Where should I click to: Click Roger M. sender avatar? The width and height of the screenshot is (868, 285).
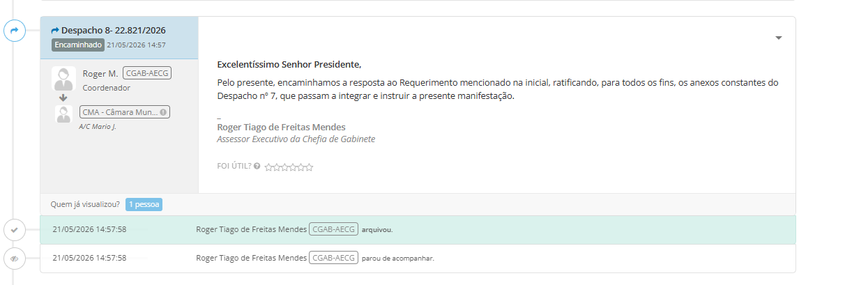pos(63,79)
